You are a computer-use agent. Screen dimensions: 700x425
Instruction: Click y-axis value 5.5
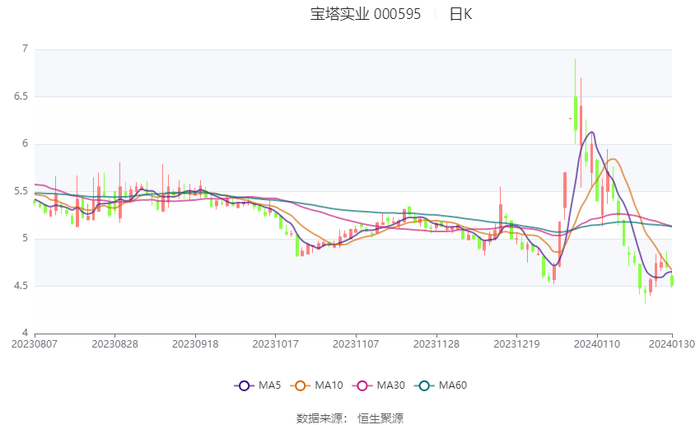pyautogui.click(x=21, y=192)
